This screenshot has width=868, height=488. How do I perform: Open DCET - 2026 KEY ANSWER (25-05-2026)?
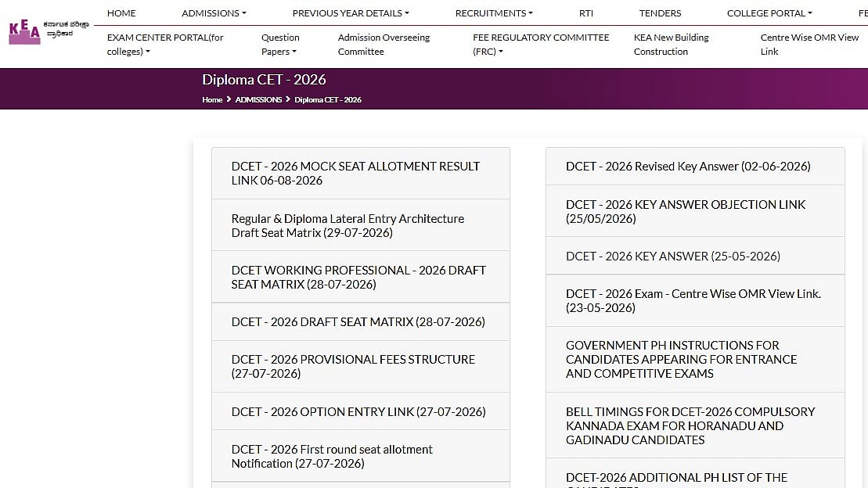(695, 256)
